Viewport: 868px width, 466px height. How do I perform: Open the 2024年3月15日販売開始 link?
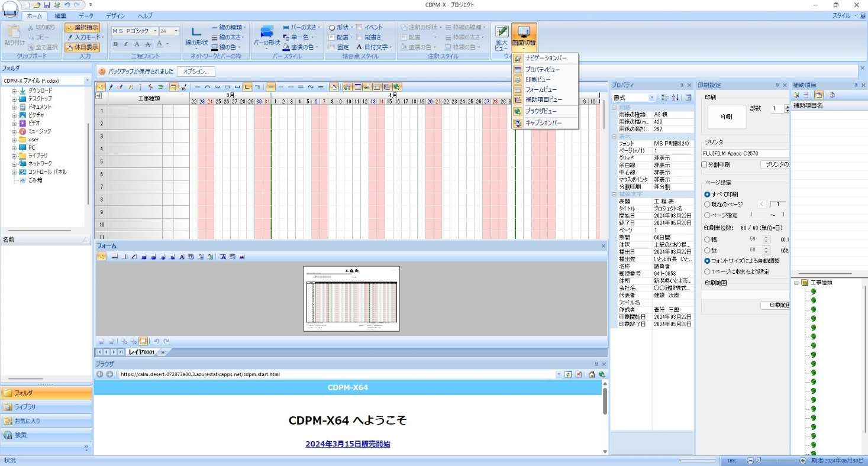[348, 444]
